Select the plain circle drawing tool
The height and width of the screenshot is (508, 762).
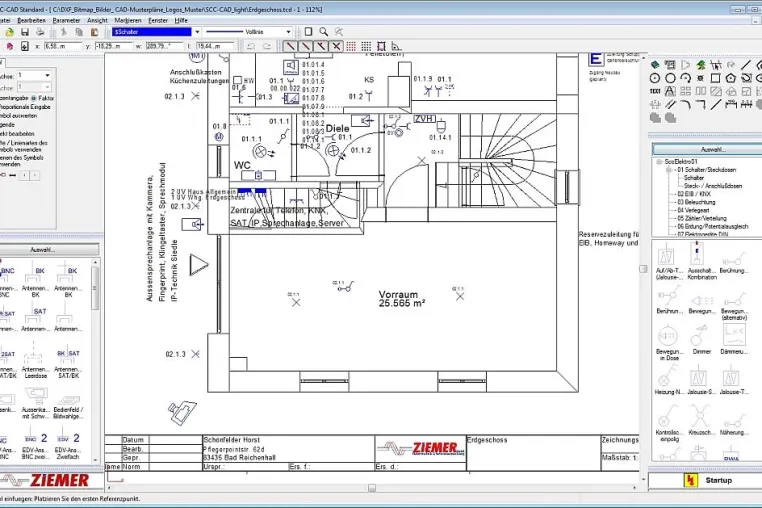(670, 78)
